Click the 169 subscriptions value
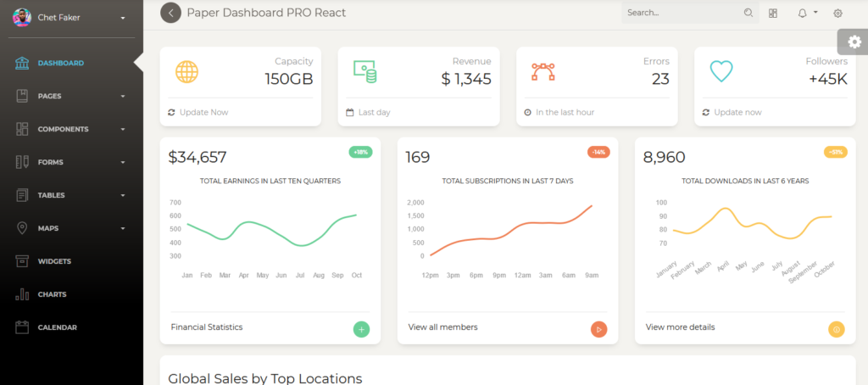The height and width of the screenshot is (385, 868). [417, 158]
